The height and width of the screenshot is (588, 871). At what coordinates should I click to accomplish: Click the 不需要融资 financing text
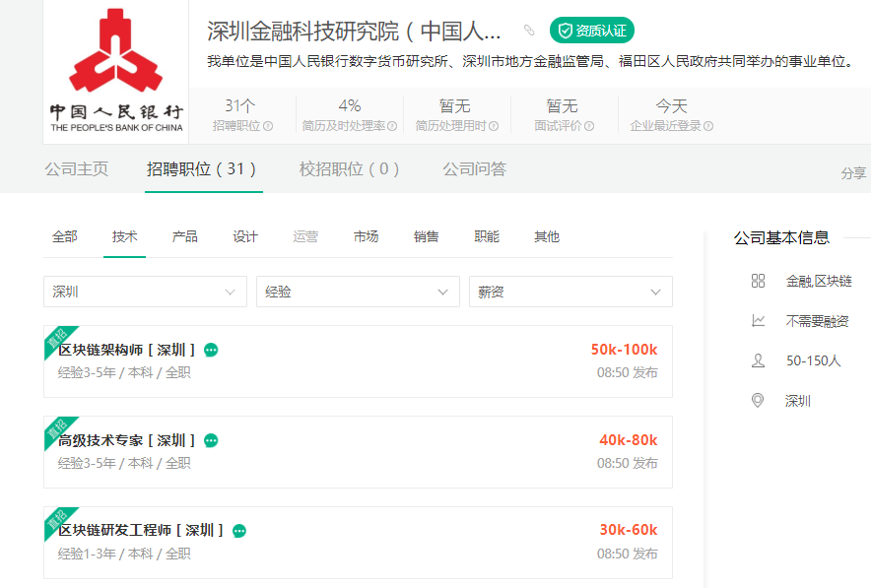tap(817, 321)
